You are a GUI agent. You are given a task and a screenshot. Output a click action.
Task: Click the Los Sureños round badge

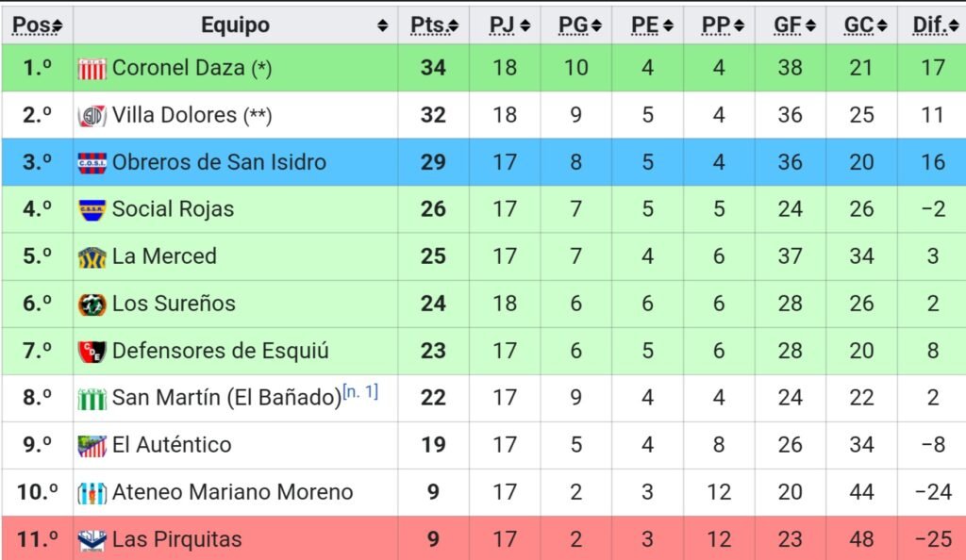tap(92, 305)
